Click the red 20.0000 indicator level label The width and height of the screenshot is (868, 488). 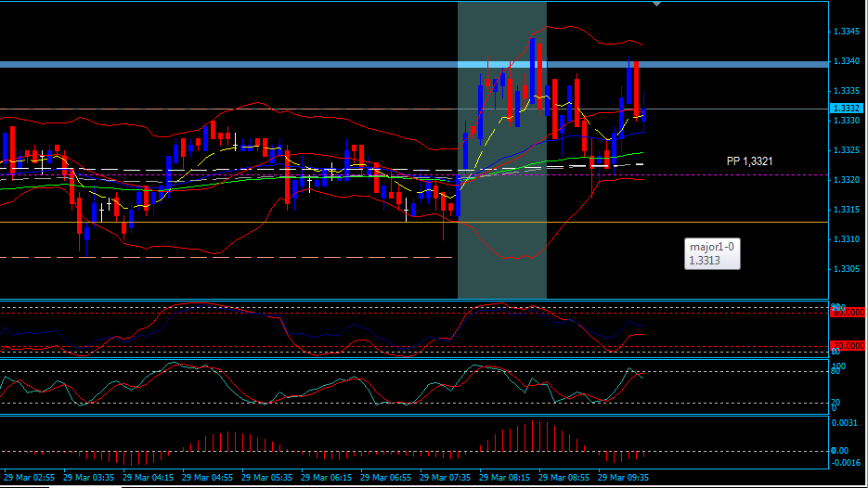coord(849,346)
